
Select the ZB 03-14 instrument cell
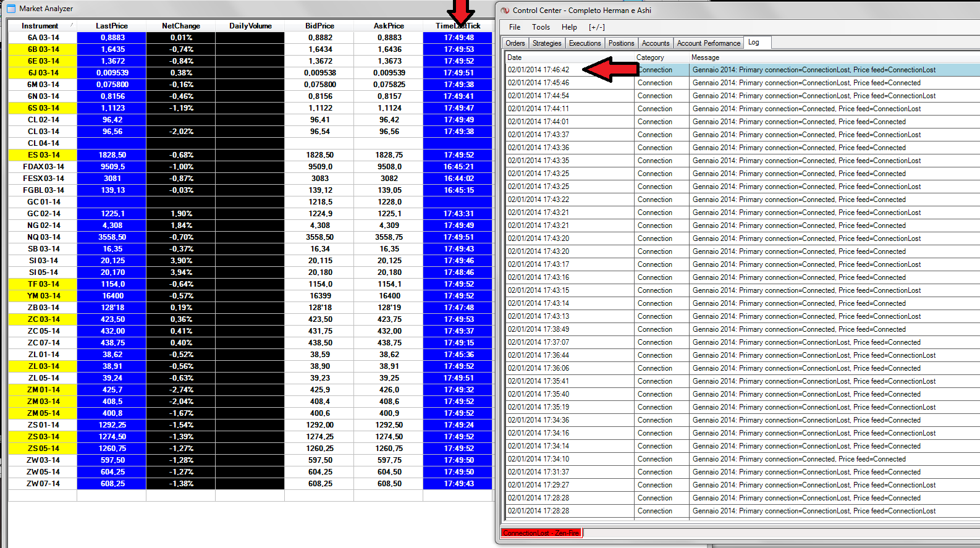(43, 308)
